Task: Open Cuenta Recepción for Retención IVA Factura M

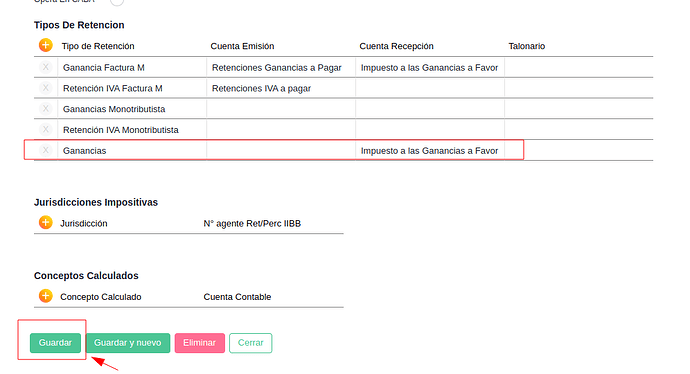Action: point(430,88)
